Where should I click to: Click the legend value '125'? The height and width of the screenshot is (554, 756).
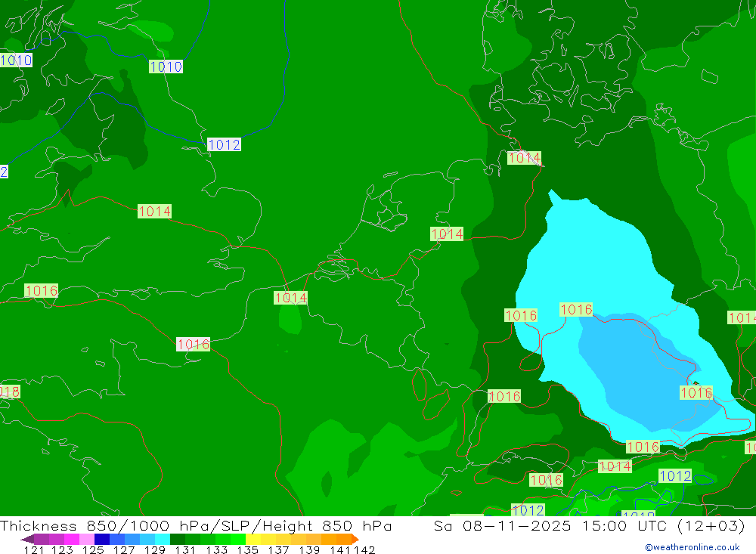(93, 549)
